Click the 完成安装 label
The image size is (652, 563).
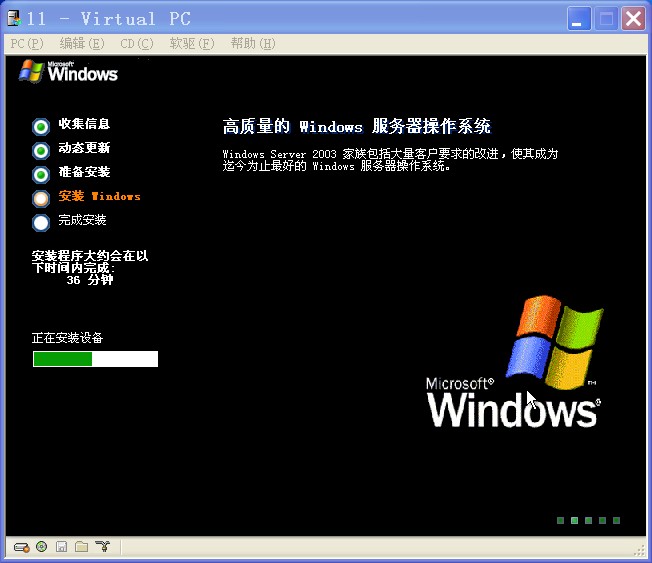tap(82, 220)
